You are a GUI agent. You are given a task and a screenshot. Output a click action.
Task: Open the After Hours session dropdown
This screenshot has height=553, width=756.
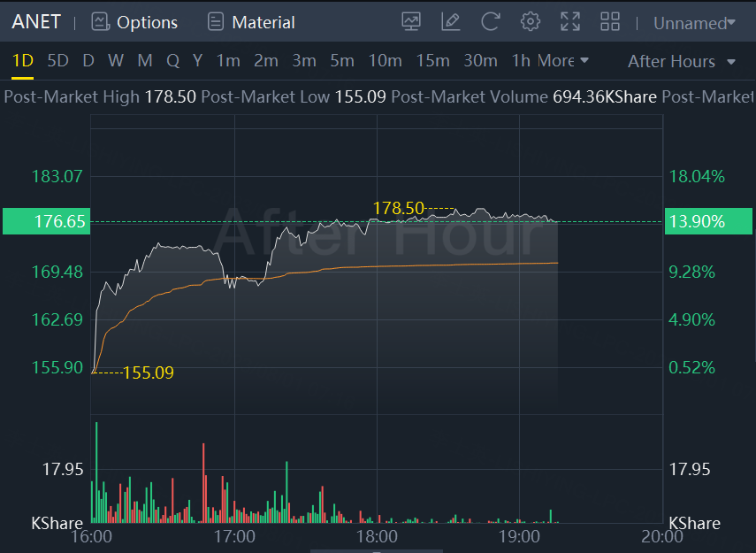point(681,61)
